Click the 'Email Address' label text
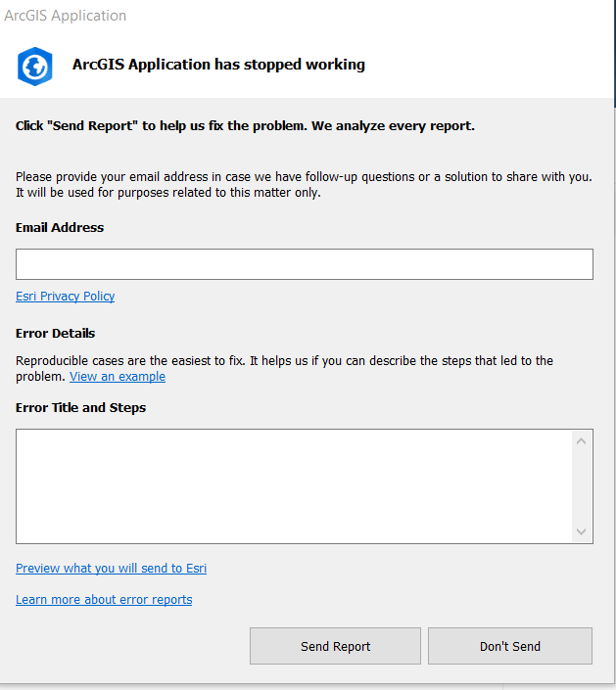Viewport: 616px width, 690px height. (60, 227)
